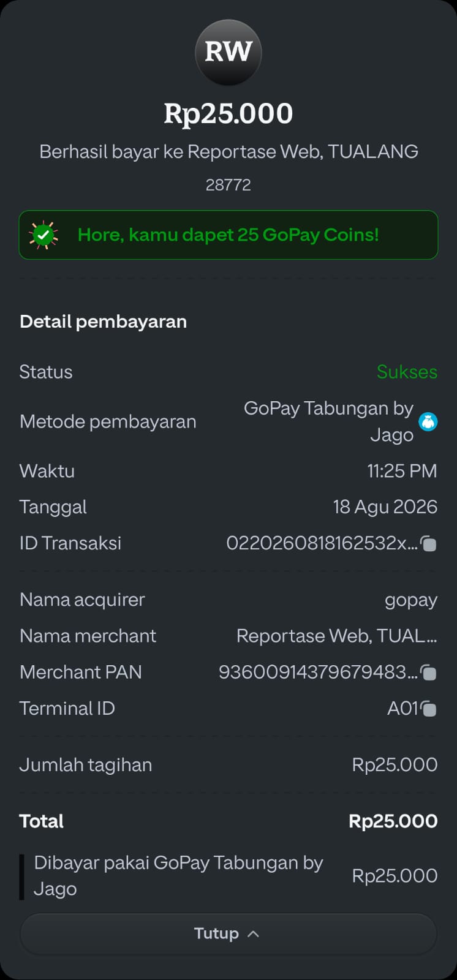Tap the Merchant PAN number text
The image size is (457, 980).
318,672
